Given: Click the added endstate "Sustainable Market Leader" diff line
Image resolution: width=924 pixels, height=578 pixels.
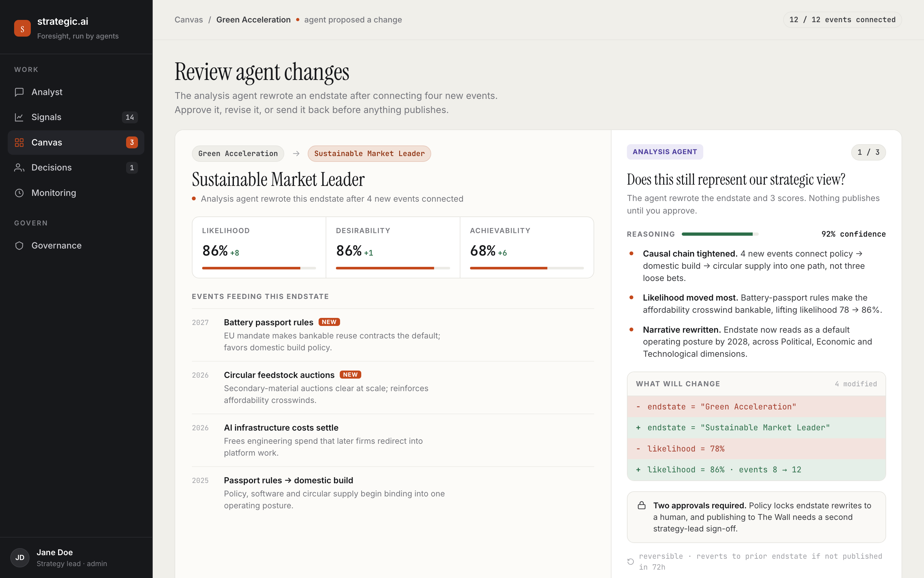Looking at the screenshot, I should (756, 428).
